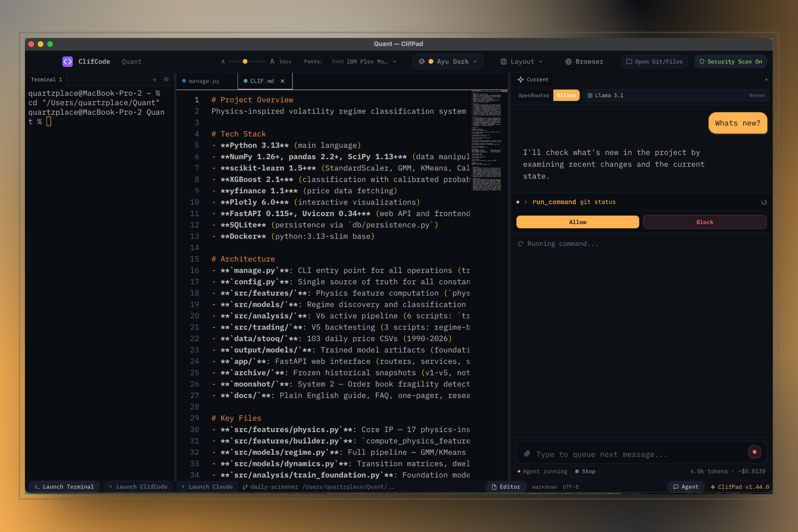Click the red stop circle in message input
The height and width of the screenshot is (532, 798).
(754, 452)
